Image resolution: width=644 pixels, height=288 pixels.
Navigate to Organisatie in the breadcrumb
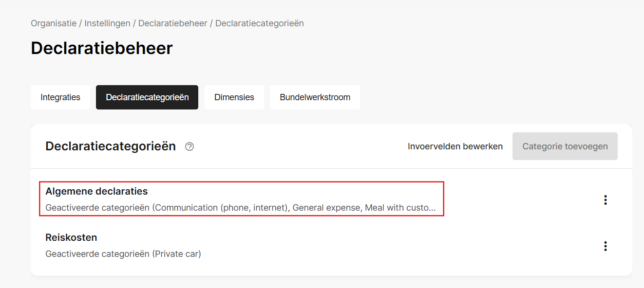tap(54, 23)
